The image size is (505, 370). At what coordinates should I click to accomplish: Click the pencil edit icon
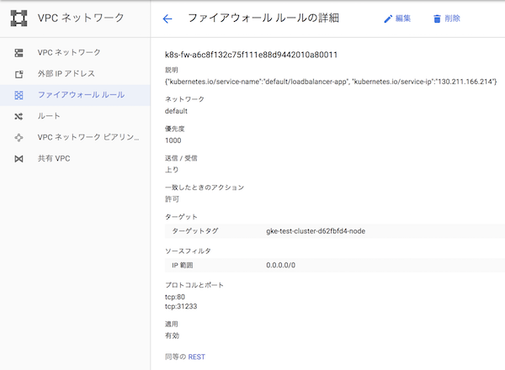(388, 19)
